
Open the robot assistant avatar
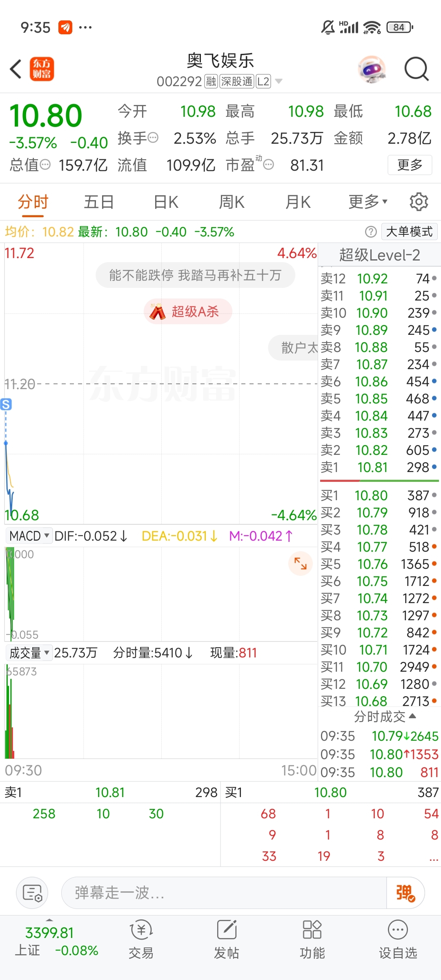click(x=372, y=69)
